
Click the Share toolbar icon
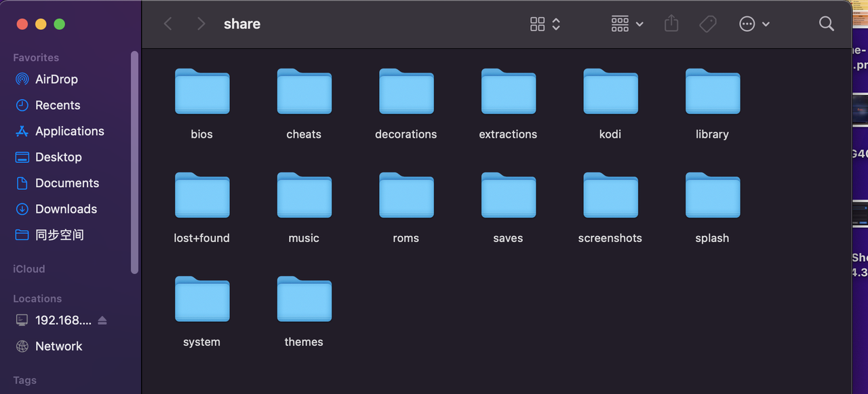tap(671, 24)
